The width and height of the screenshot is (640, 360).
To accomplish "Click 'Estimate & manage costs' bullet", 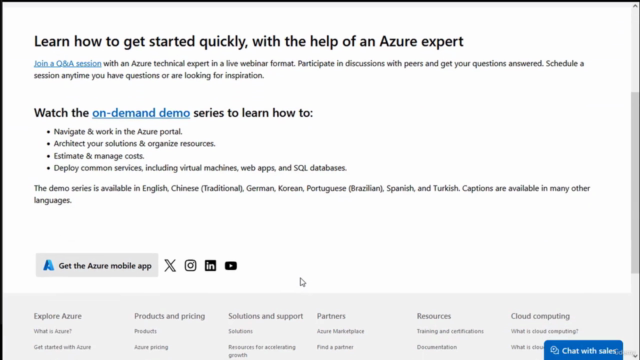I will [x=99, y=156].
